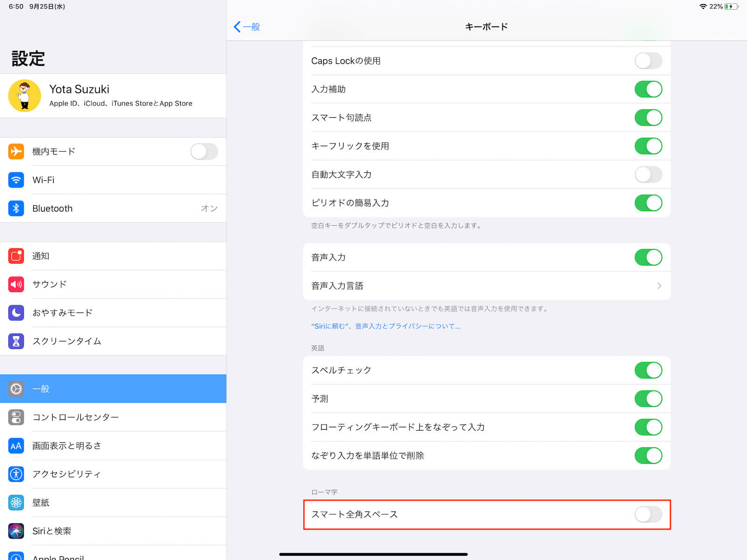Enable 自動大文字入力 switch
Image resolution: width=747 pixels, height=560 pixels.
tap(648, 175)
